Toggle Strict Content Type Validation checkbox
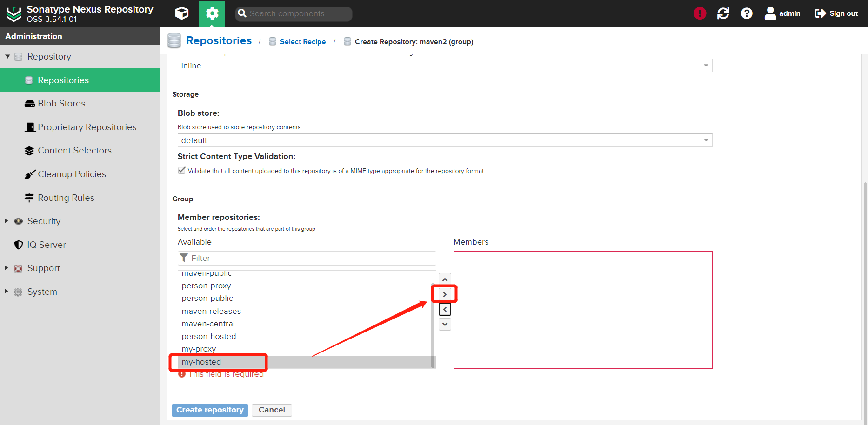868x425 pixels. tap(182, 171)
